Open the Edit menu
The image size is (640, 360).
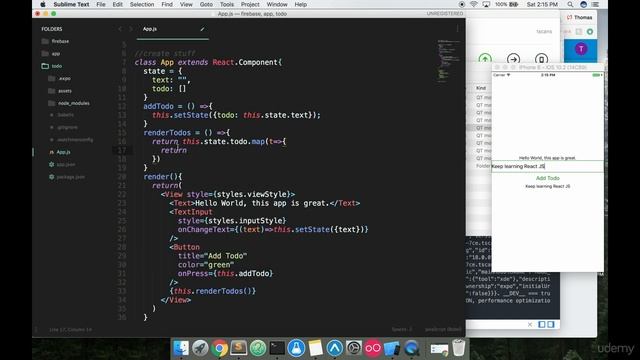point(118,4)
